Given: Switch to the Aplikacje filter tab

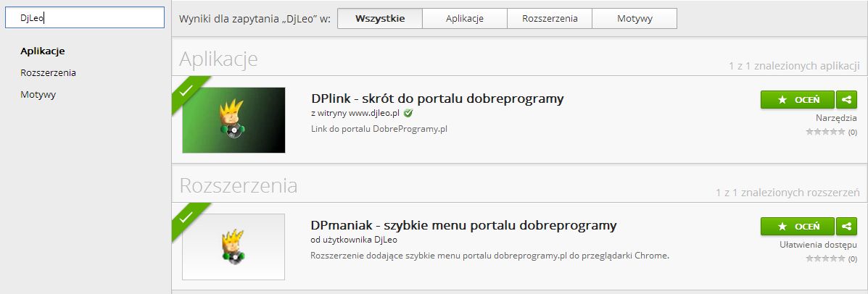Looking at the screenshot, I should (464, 18).
